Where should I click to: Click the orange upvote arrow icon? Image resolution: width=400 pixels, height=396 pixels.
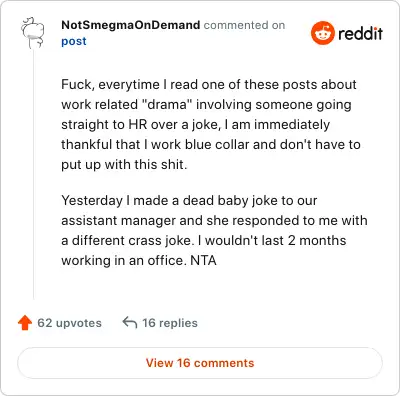[25, 323]
